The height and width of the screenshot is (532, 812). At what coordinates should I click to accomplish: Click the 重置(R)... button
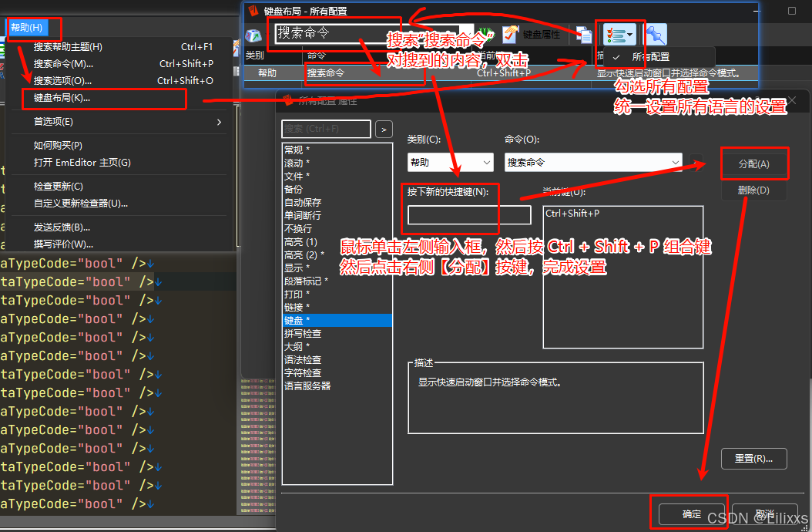click(x=753, y=459)
